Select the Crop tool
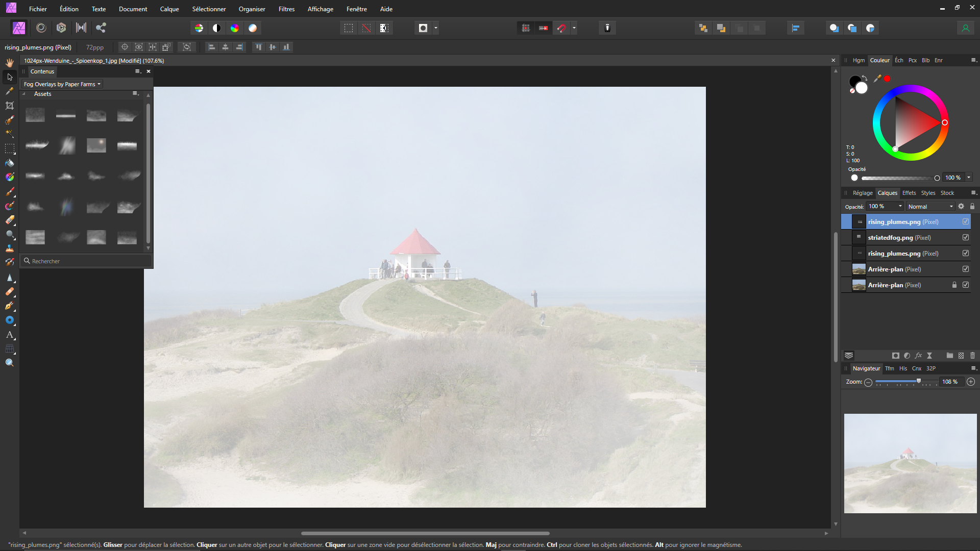The height and width of the screenshot is (551, 980). tap(10, 106)
